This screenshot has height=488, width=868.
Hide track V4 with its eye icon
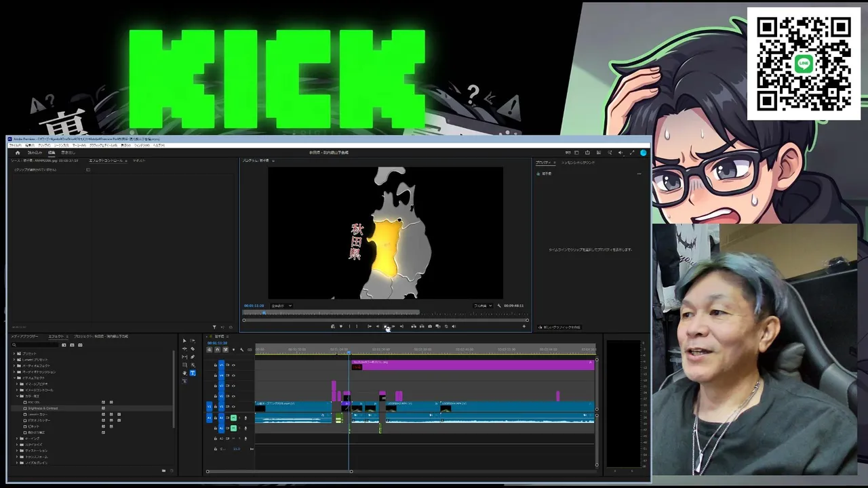(233, 375)
